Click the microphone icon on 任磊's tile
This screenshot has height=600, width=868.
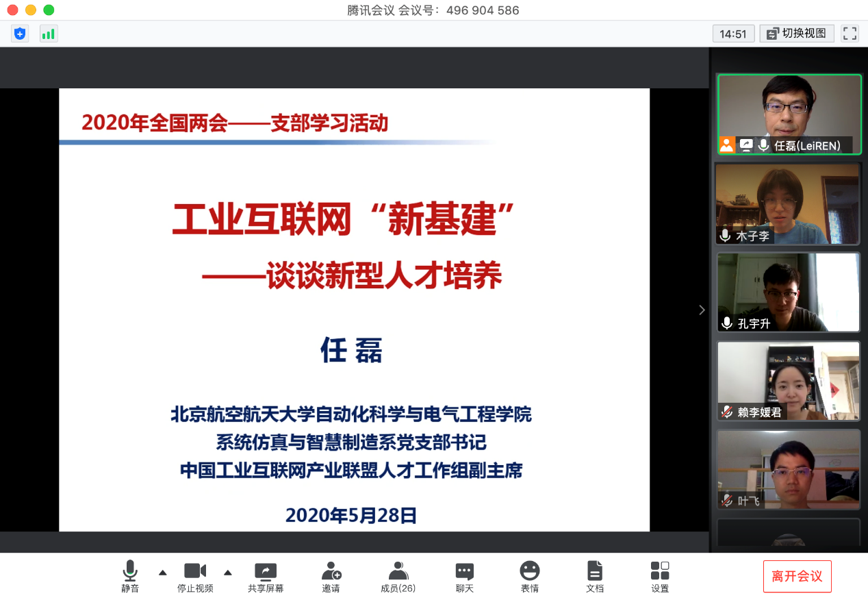pyautogui.click(x=763, y=145)
